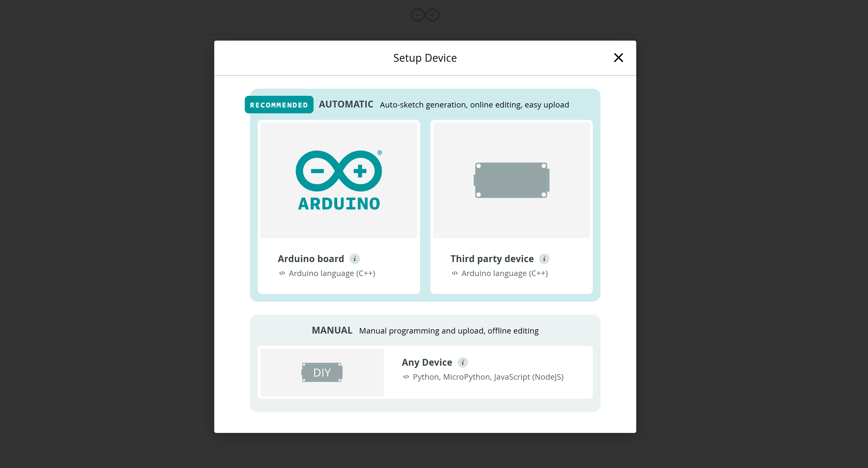
Task: Click the third party board illustration
Action: (511, 180)
